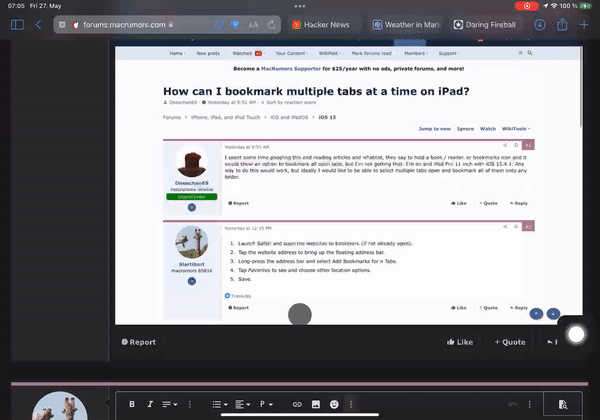Open the iPhone, iPad, and iPod Touch breadcrumb
This screenshot has height=420, width=600.
click(x=225, y=117)
